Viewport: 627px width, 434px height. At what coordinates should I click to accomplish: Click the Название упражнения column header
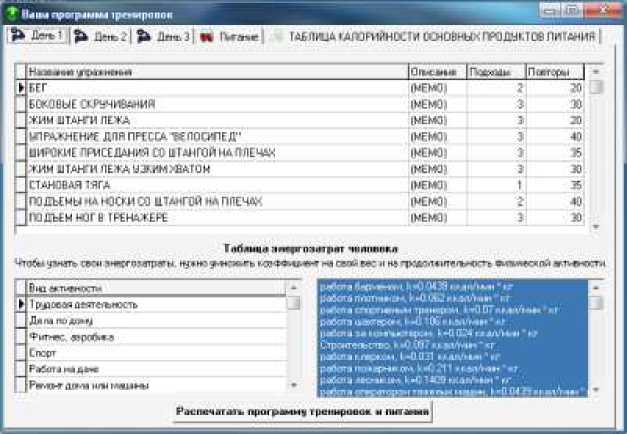coord(217,72)
